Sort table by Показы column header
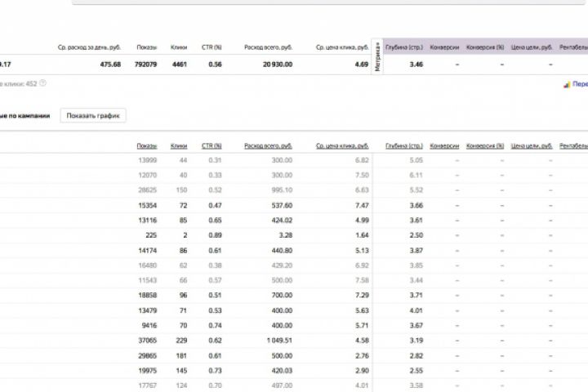Image resolution: width=588 pixels, height=392 pixels. (147, 146)
